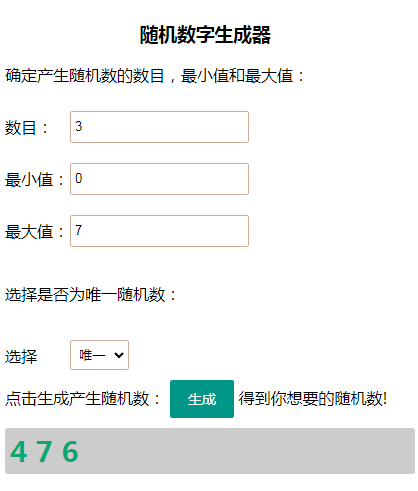Click the green number 7 in results
This screenshot has width=418, height=491.
pos(44,452)
